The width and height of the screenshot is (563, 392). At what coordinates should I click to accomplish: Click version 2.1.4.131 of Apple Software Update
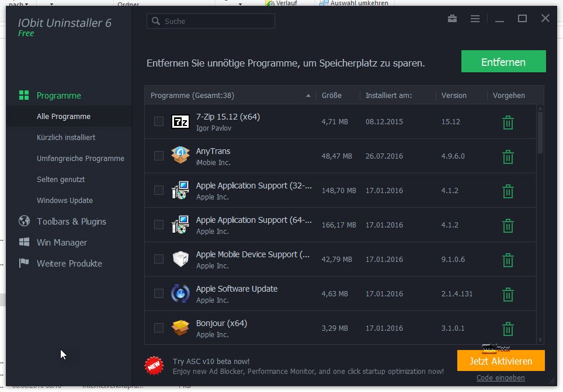(x=457, y=294)
